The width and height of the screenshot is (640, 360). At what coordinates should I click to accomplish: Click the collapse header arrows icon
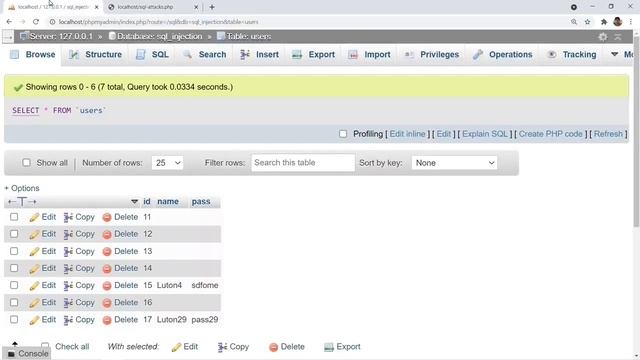point(618,37)
